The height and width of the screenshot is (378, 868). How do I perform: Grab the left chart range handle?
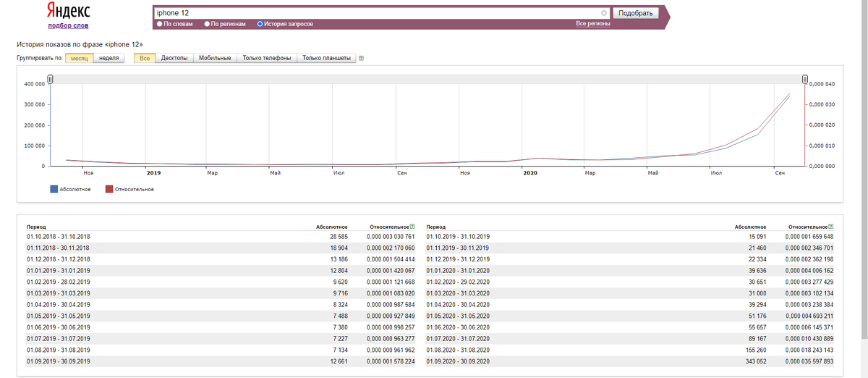(x=51, y=79)
